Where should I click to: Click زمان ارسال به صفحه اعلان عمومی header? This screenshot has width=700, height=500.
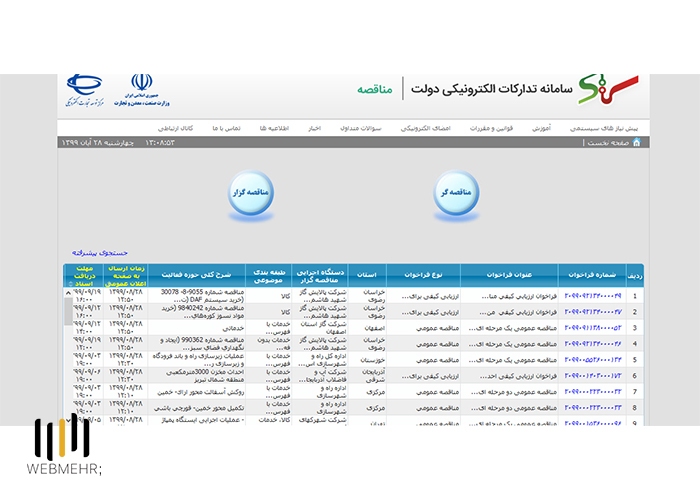(x=125, y=275)
